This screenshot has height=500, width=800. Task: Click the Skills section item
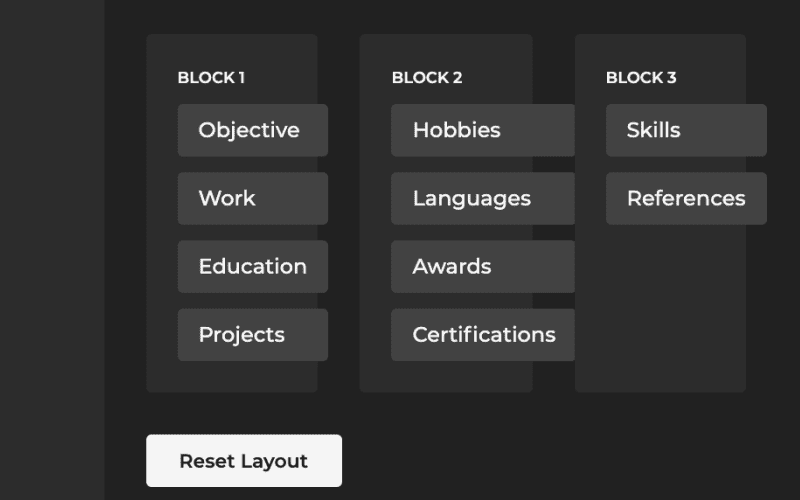coord(686,130)
